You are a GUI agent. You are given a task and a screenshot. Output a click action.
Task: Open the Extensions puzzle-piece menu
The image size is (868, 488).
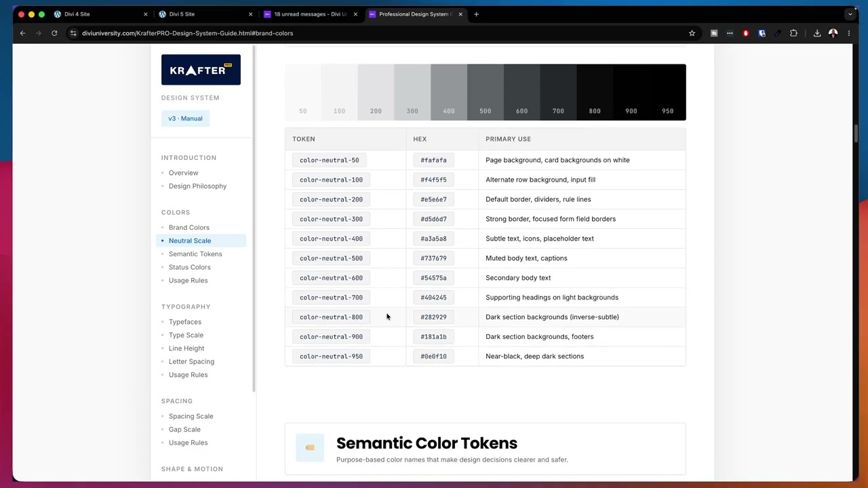coord(793,33)
